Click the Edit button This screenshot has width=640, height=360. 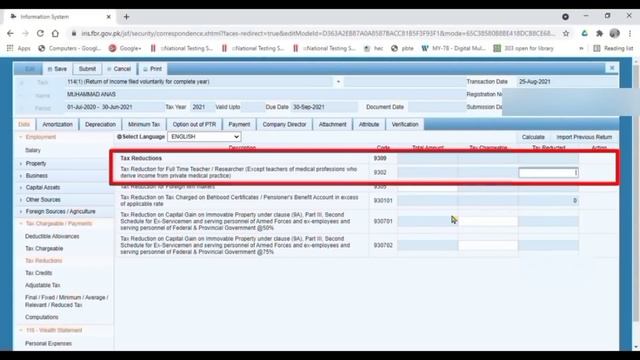(29, 69)
